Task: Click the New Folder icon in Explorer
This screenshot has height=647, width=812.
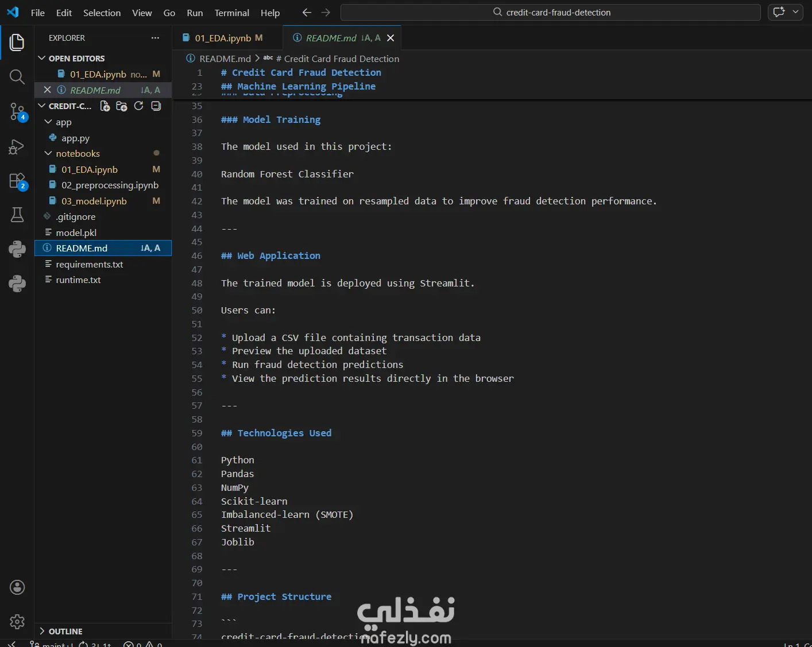Action: click(122, 106)
